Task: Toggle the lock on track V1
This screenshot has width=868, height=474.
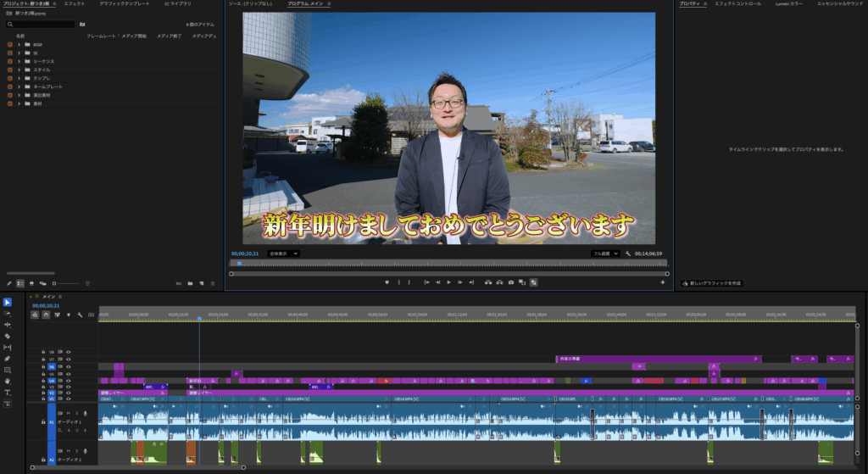Action: point(42,398)
